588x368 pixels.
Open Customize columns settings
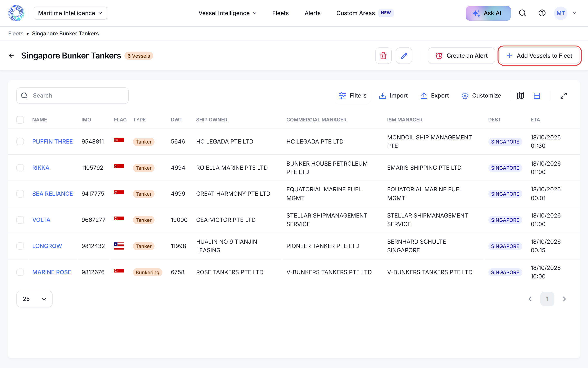click(x=481, y=96)
